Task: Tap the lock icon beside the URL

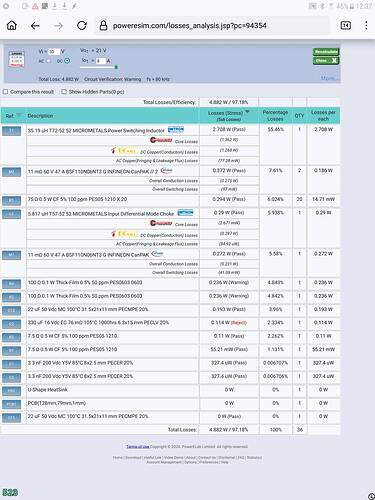Action: point(103,25)
